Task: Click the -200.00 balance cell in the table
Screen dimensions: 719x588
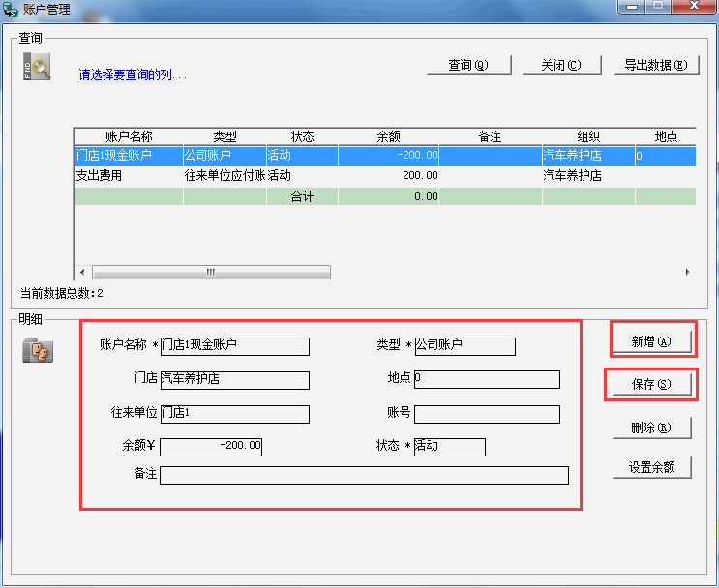Action: (388, 156)
